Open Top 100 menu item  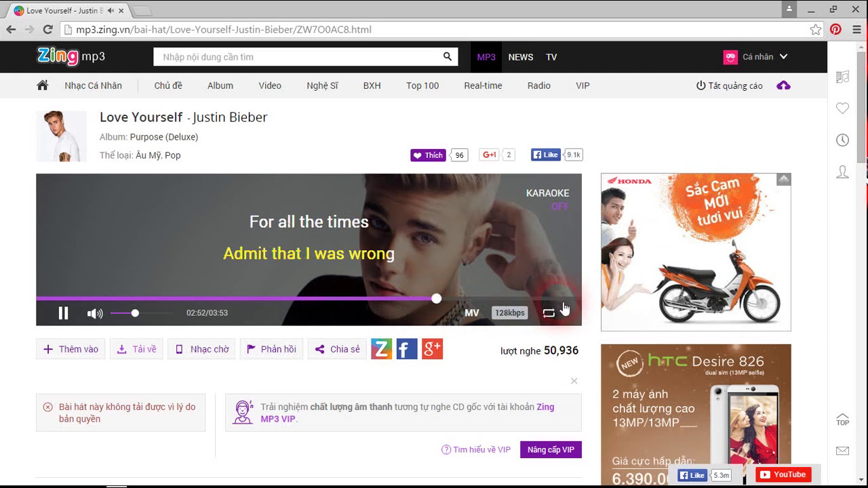point(422,85)
